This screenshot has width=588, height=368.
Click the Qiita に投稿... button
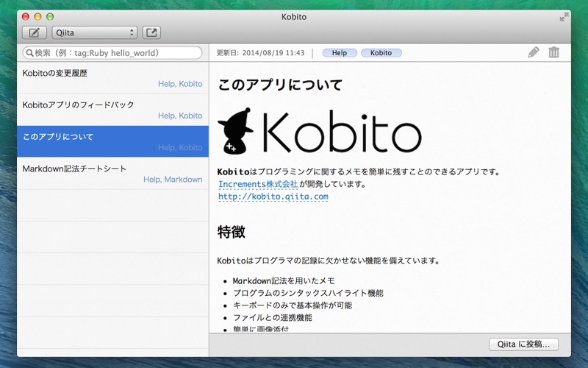pyautogui.click(x=523, y=344)
